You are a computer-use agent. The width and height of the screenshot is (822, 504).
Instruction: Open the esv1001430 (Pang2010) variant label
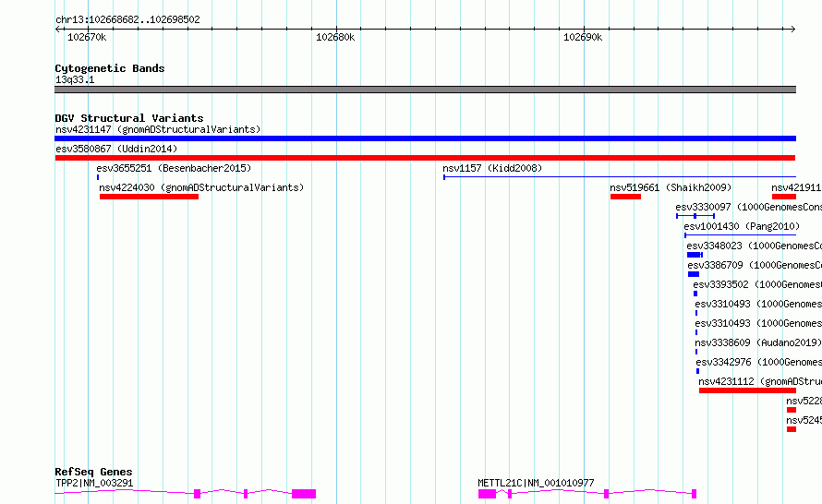click(742, 226)
